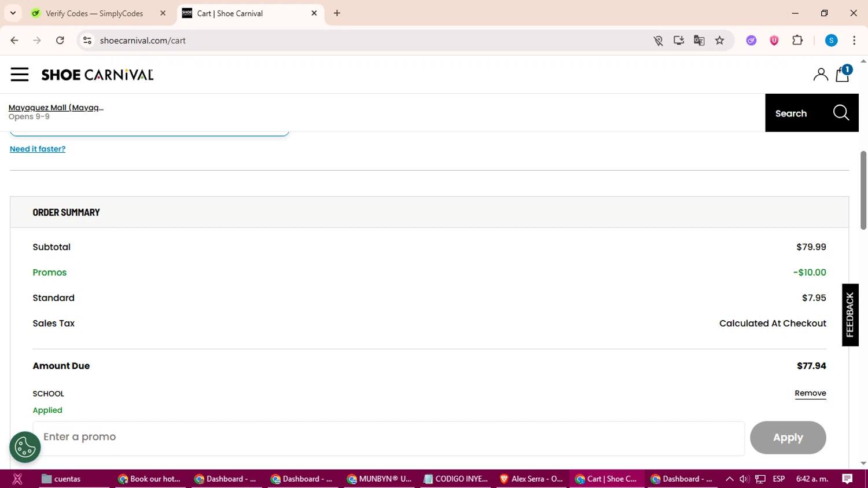The height and width of the screenshot is (488, 868).
Task: Open the FEEDBACK side tab
Action: (x=850, y=315)
